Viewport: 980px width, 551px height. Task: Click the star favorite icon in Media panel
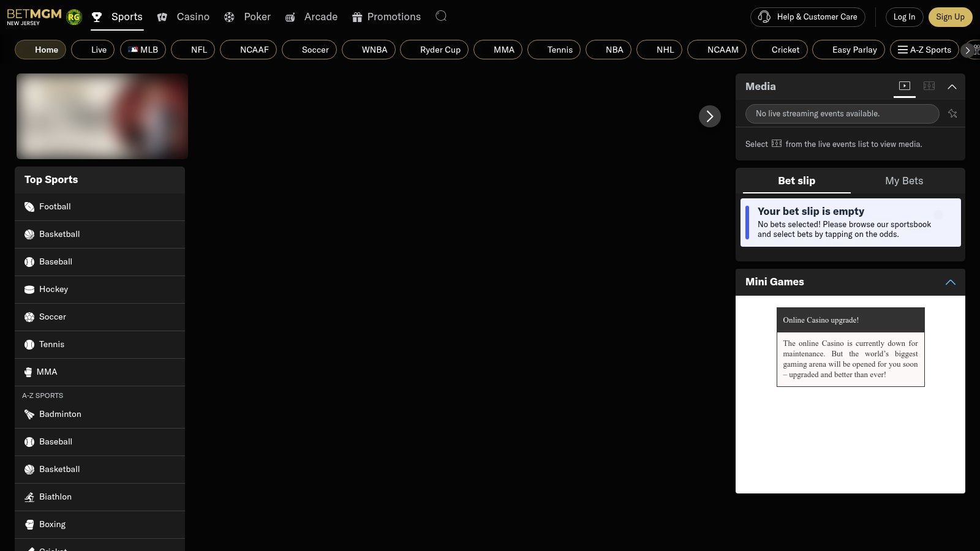(952, 113)
